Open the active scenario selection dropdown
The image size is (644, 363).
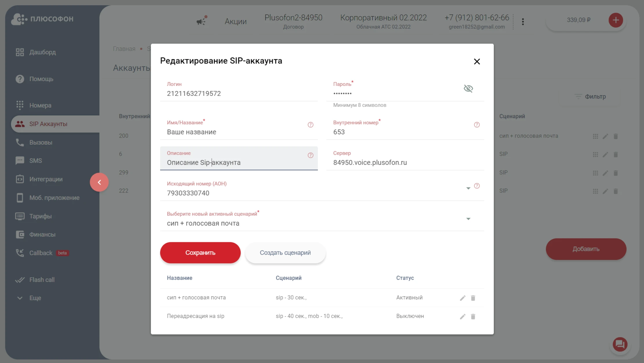coord(468,219)
